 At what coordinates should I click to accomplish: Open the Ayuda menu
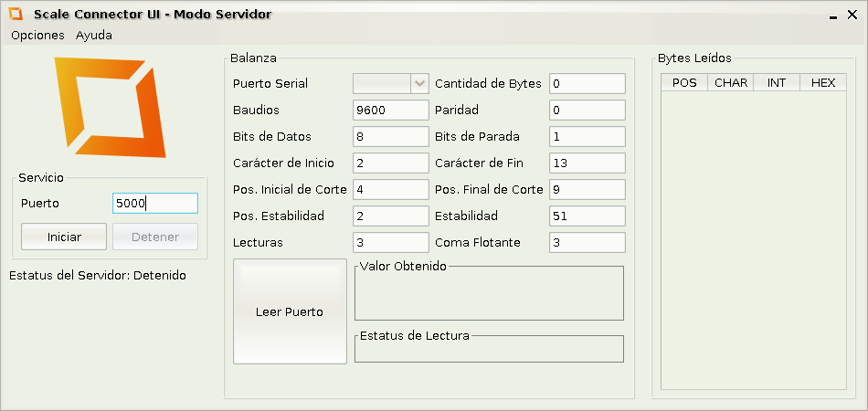(x=94, y=36)
